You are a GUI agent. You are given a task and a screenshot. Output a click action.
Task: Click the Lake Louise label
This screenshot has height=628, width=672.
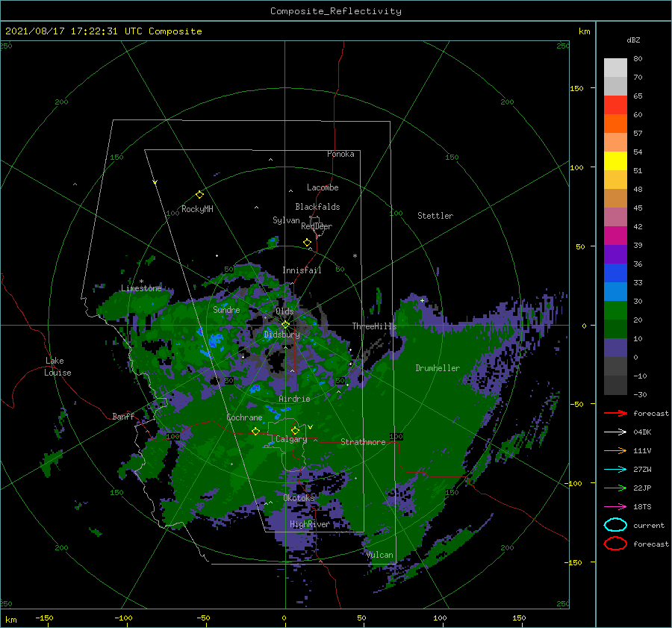[x=57, y=367]
